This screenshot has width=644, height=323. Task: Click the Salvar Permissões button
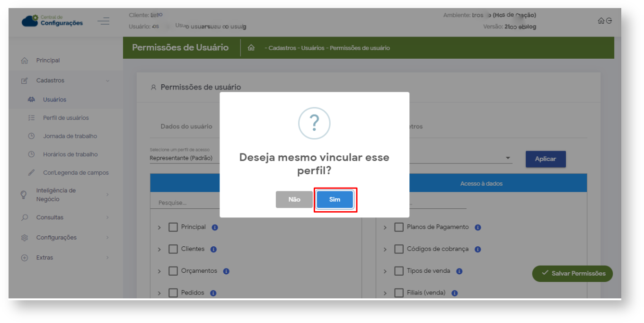573,273
